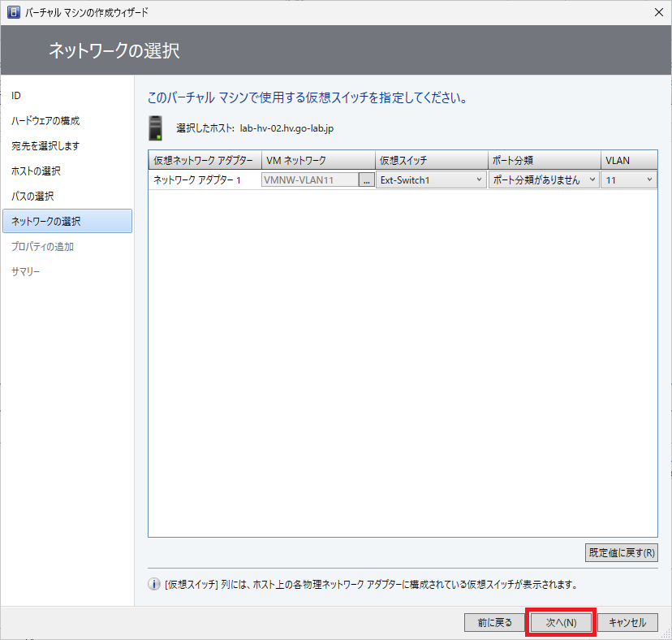The width and height of the screenshot is (672, 640).
Task: Go to ハードウェアの構成 step
Action: (x=45, y=121)
